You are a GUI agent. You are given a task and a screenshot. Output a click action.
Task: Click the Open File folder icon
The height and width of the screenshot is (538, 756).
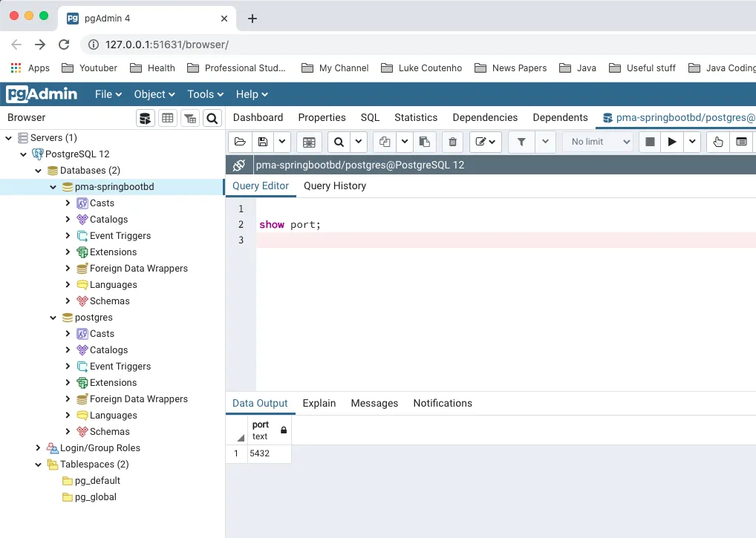point(240,142)
